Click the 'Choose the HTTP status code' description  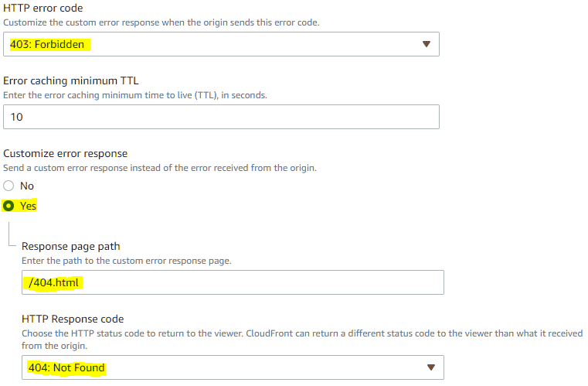(302, 340)
